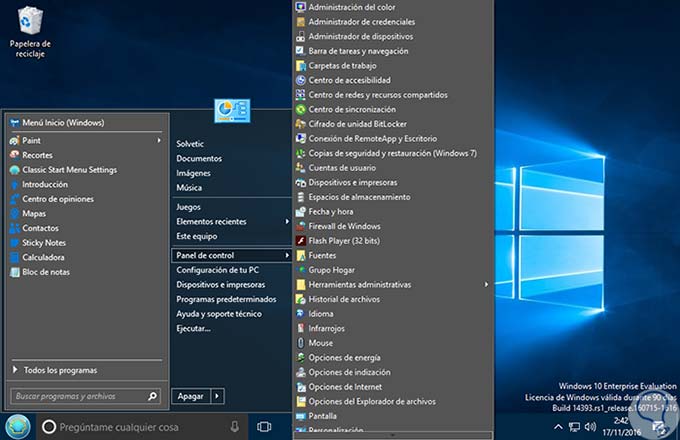The image size is (680, 440).
Task: Open Paint icon in start menu
Action: pos(14,140)
